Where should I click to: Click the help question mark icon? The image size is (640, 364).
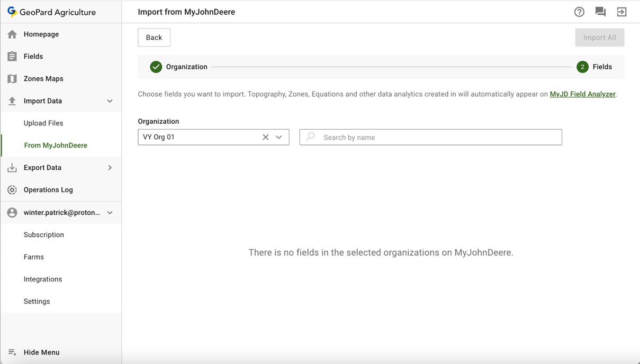[x=579, y=12]
